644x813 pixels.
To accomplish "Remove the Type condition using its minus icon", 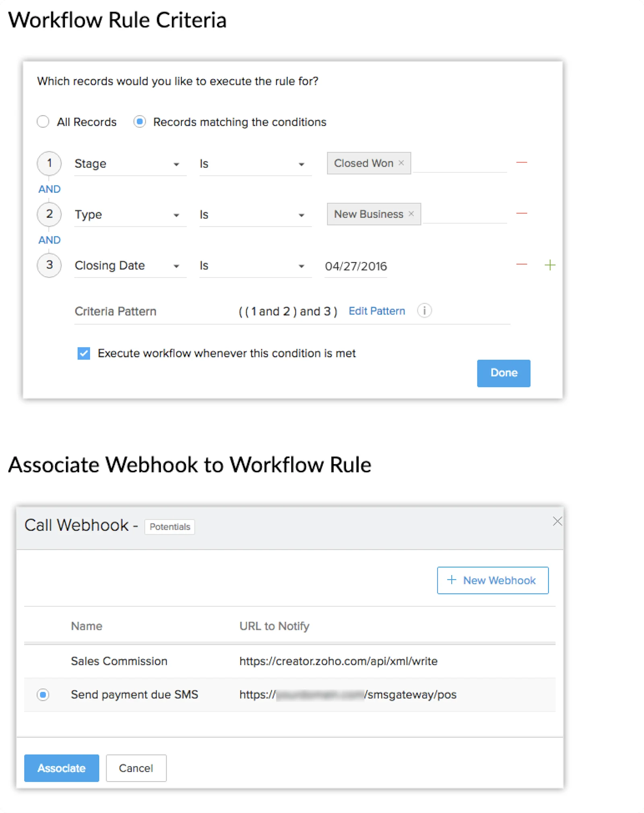I will (x=521, y=213).
